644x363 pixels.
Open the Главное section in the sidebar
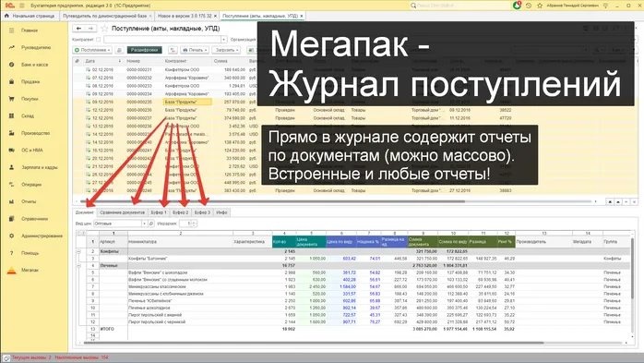tap(30, 30)
